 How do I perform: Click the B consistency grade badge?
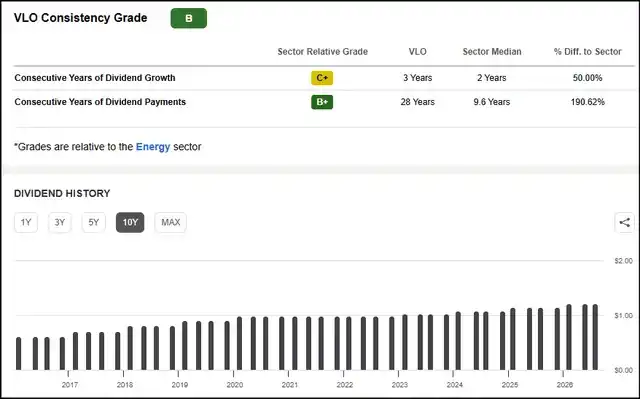[x=189, y=18]
